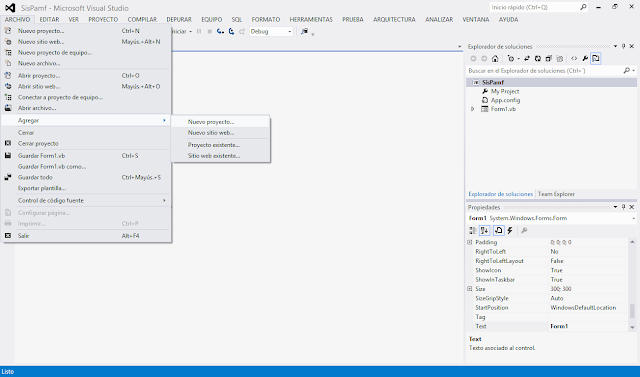Open the document tab list dropdown arrow
Screen dimensions: 640x377
[x=460, y=47]
